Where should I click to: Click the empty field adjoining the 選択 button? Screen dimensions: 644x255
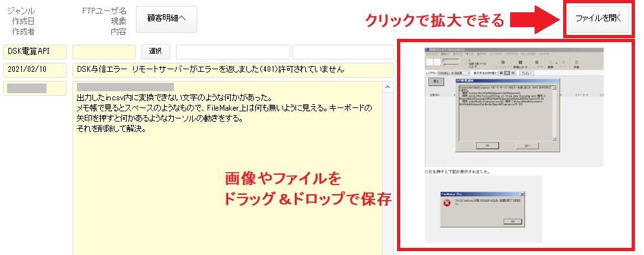coord(233,52)
